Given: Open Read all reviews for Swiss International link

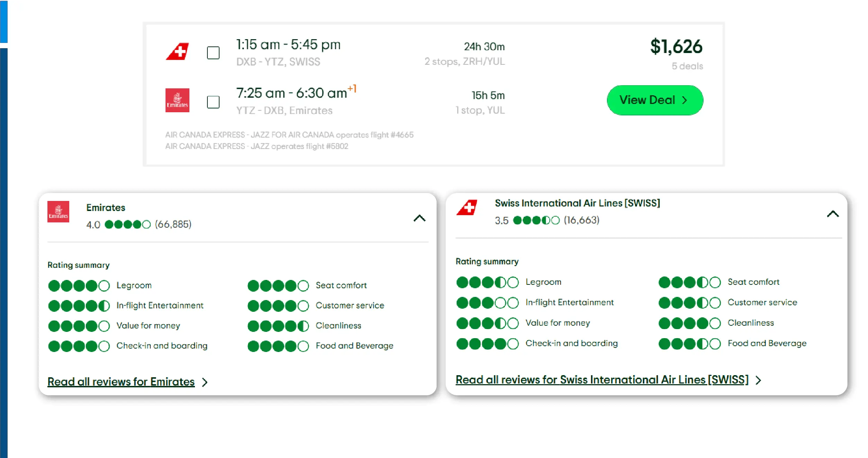Looking at the screenshot, I should [x=602, y=380].
